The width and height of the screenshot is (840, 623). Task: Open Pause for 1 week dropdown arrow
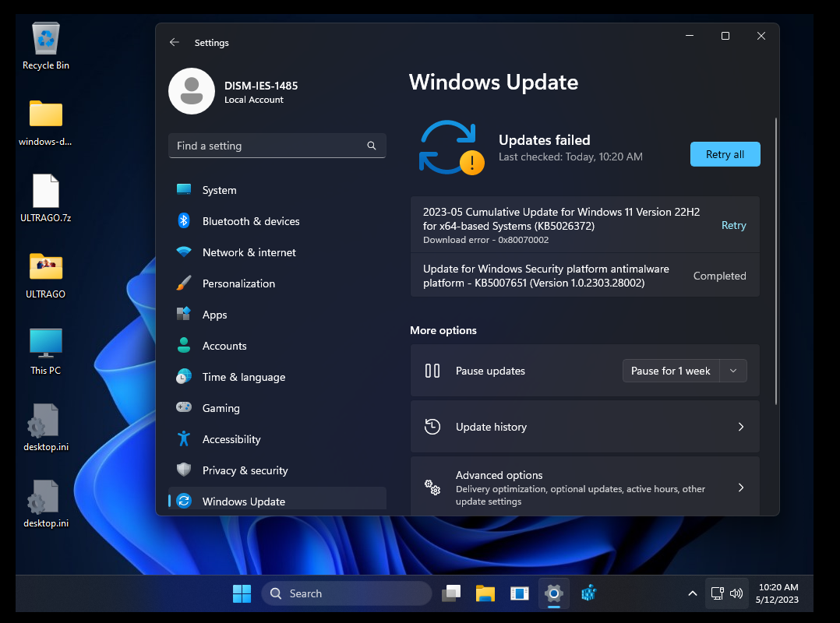tap(733, 371)
